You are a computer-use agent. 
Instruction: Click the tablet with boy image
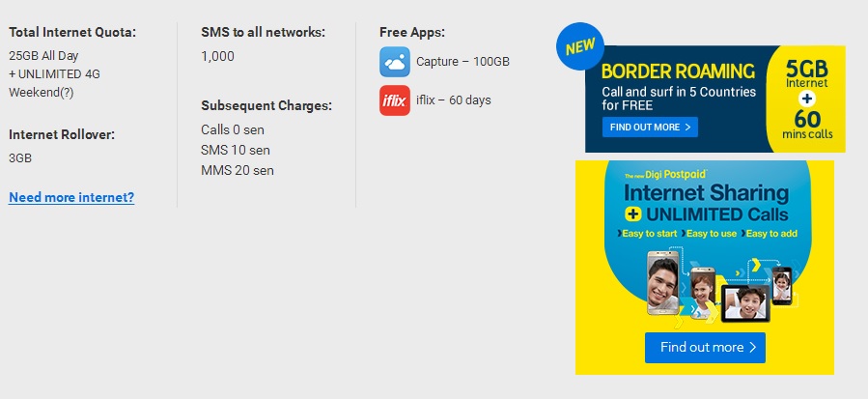[x=745, y=303]
